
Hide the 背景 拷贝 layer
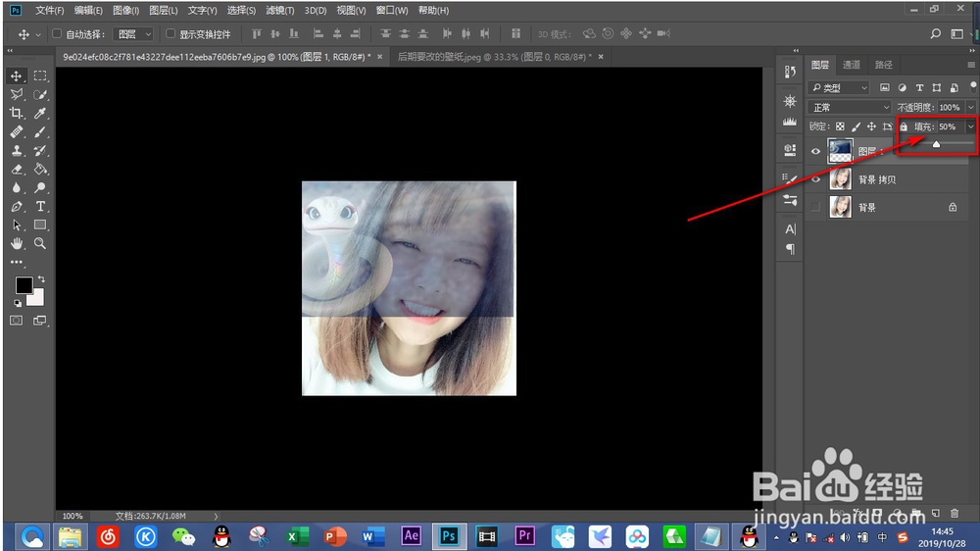click(x=815, y=180)
